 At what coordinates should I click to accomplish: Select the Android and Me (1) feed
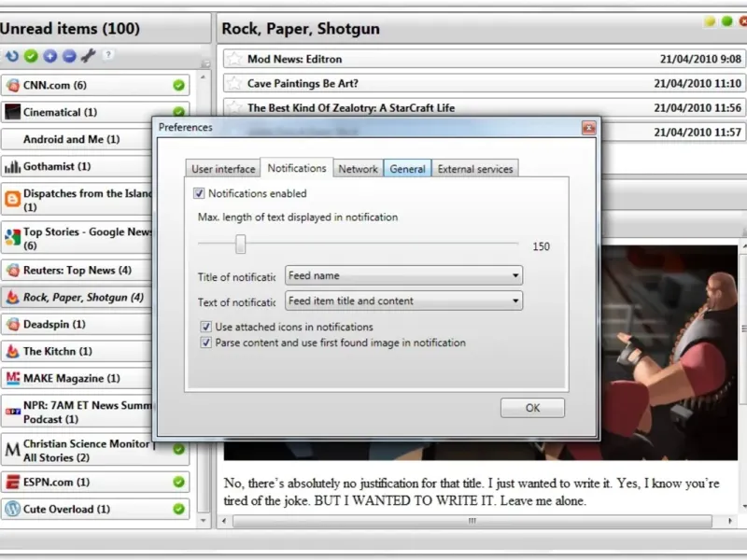click(x=77, y=139)
